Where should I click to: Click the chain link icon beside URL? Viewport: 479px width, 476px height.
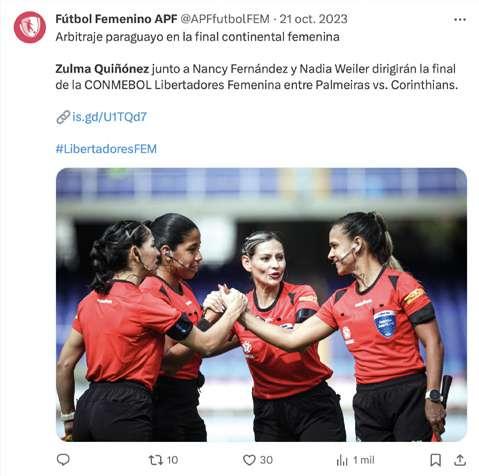[63, 117]
